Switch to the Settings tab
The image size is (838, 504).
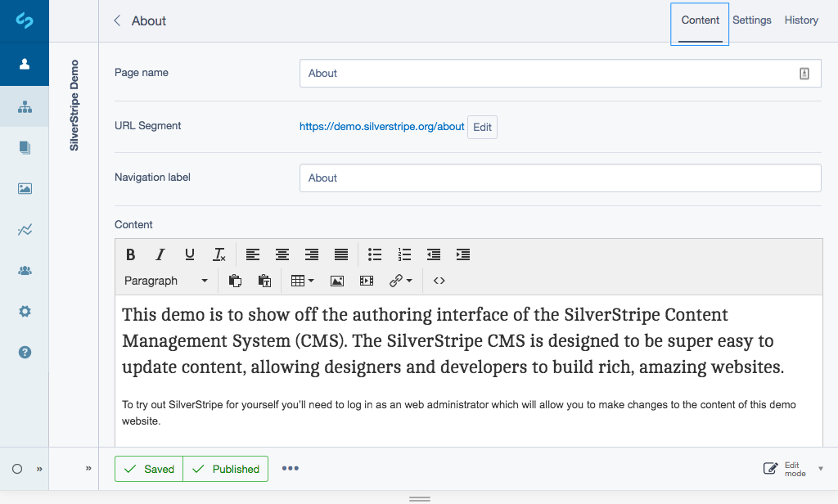point(751,20)
